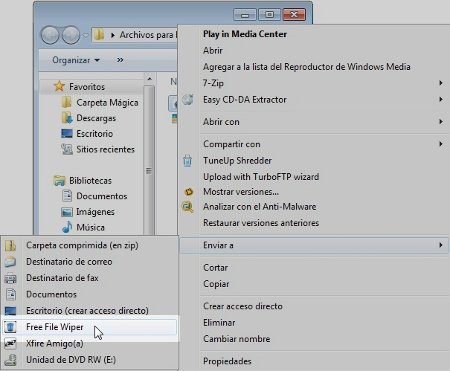Click the Música note icon
The image size is (450, 371).
click(x=67, y=227)
